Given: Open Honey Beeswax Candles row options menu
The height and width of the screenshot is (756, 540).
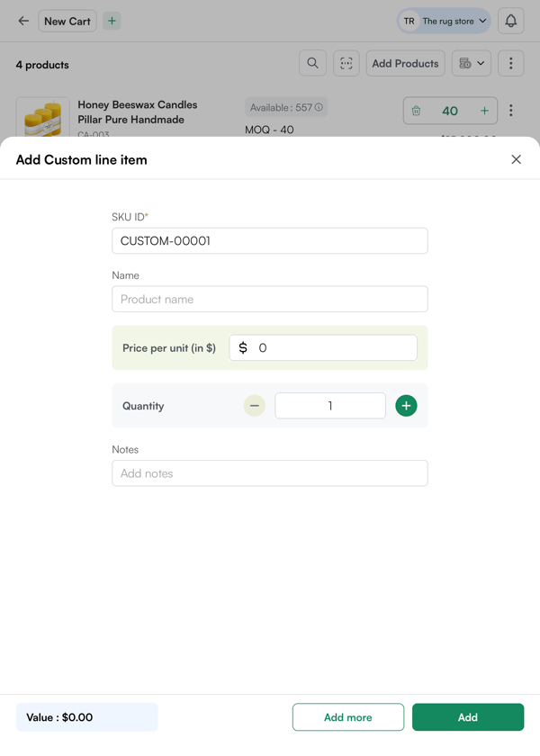Looking at the screenshot, I should [x=510, y=111].
